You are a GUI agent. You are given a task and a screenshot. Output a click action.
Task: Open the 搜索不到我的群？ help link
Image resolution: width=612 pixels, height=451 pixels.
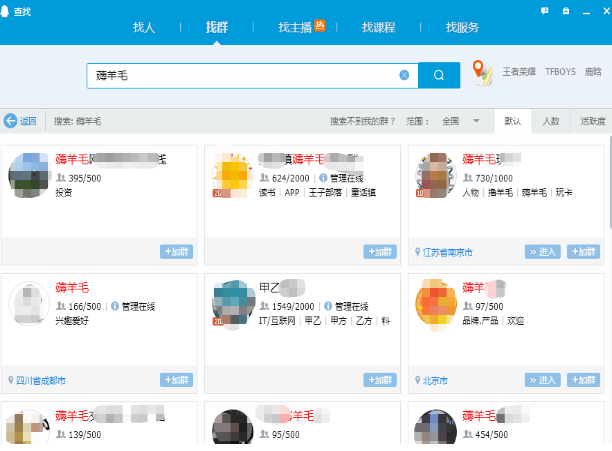pos(363,121)
